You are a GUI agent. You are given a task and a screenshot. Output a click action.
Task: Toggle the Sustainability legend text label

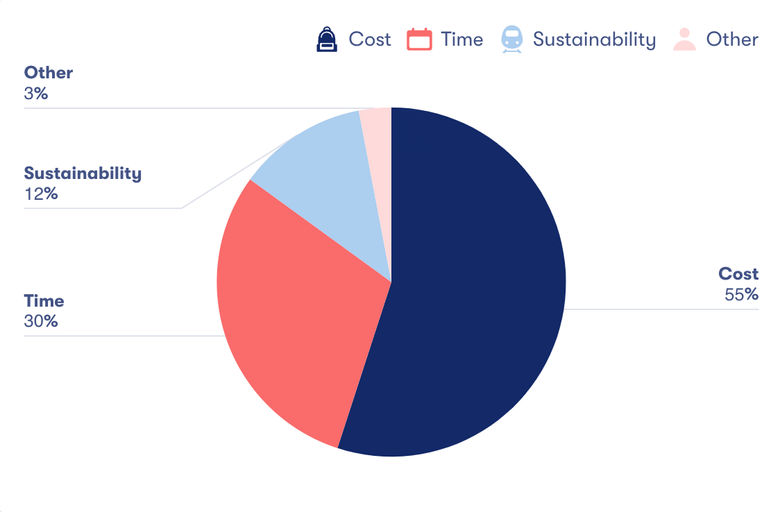pos(594,40)
